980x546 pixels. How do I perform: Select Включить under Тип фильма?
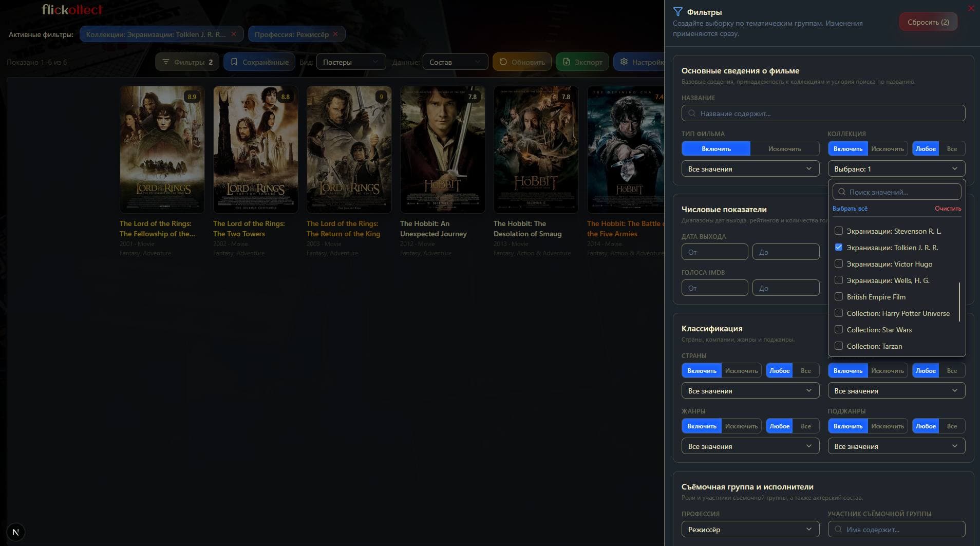(x=716, y=149)
